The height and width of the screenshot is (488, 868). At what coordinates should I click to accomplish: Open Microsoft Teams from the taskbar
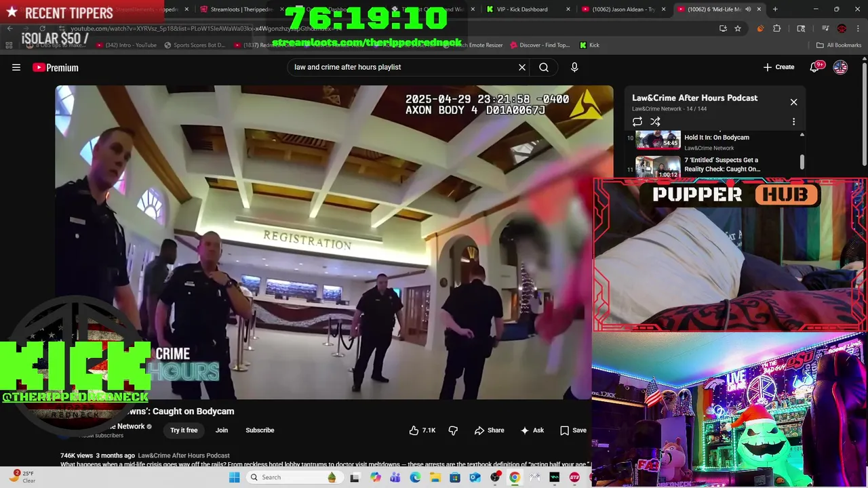pos(395,478)
